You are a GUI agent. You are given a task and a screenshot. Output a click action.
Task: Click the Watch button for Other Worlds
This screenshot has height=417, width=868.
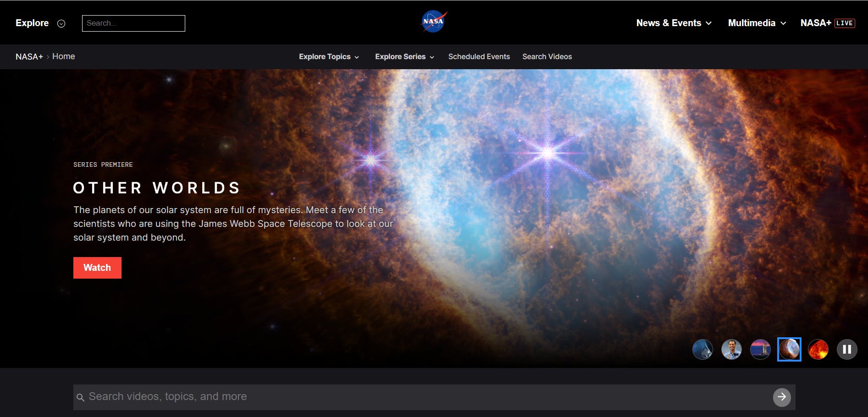(97, 268)
